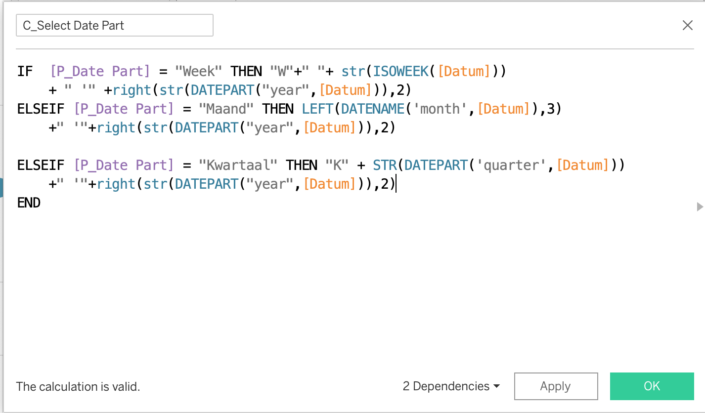Screen dimensions: 705x413
Task: Click the END keyword in the formula
Action: click(29, 202)
